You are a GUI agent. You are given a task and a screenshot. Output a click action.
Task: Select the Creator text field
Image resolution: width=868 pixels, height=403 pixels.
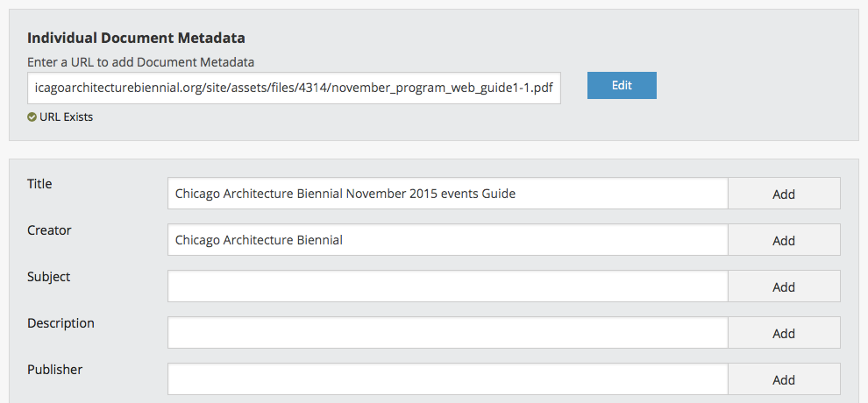click(x=447, y=240)
